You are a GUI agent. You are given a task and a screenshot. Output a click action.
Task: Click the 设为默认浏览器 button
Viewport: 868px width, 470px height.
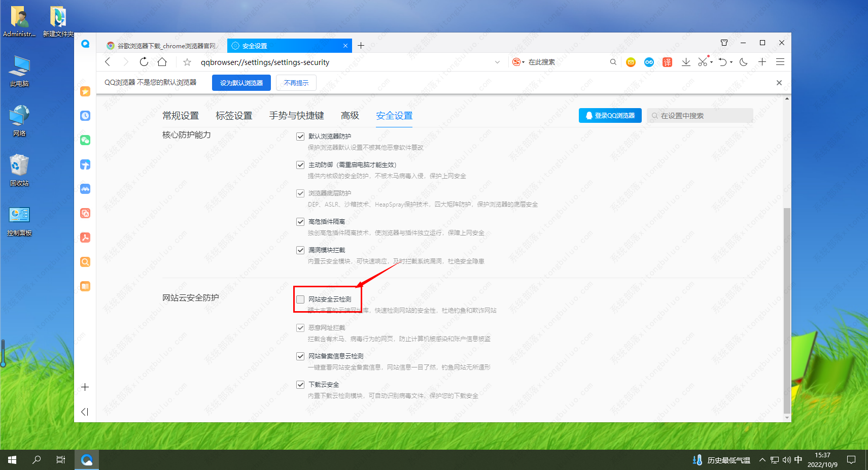(241, 82)
